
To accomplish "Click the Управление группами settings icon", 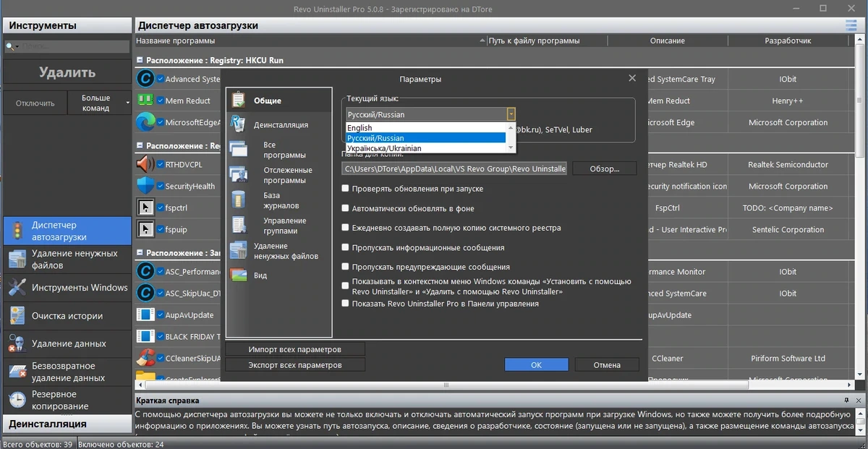I will point(238,226).
